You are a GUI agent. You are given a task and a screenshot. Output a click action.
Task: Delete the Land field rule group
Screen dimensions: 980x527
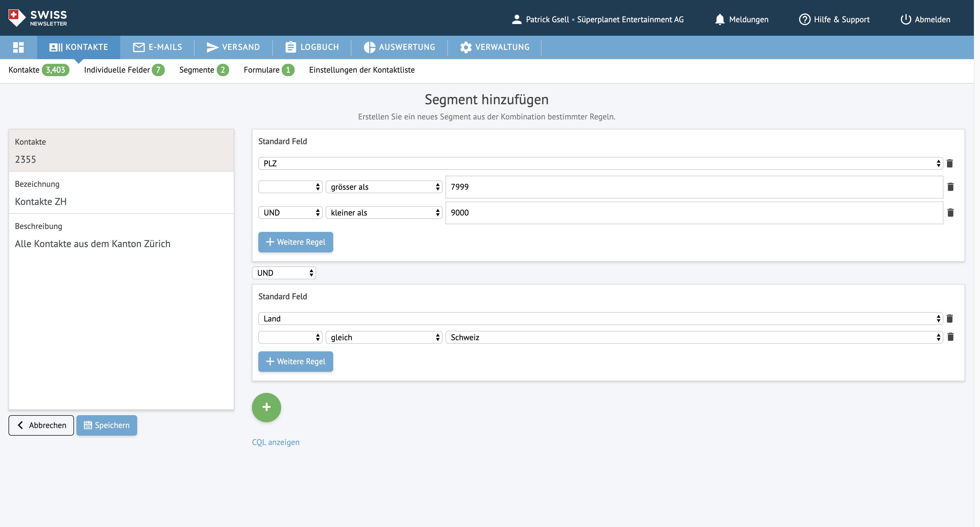950,318
